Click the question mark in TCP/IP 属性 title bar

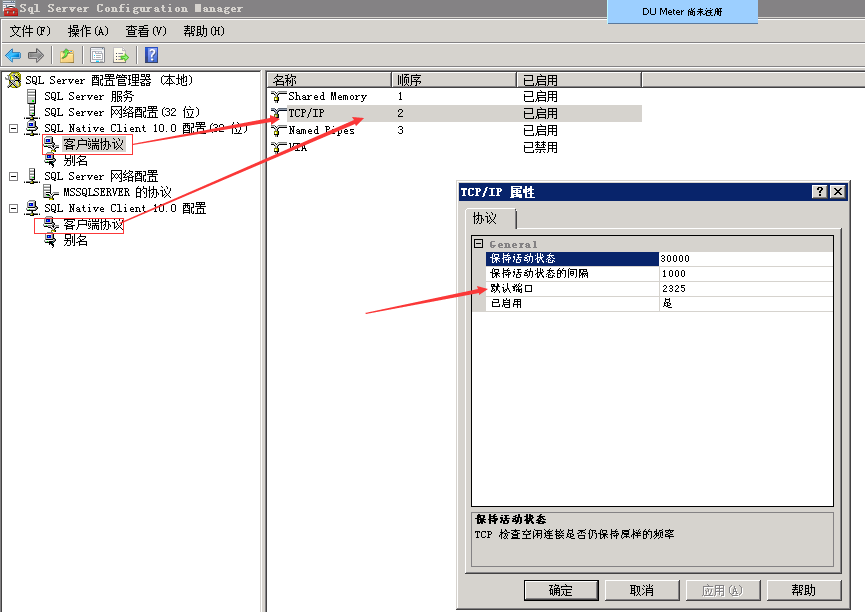pyautogui.click(x=820, y=191)
